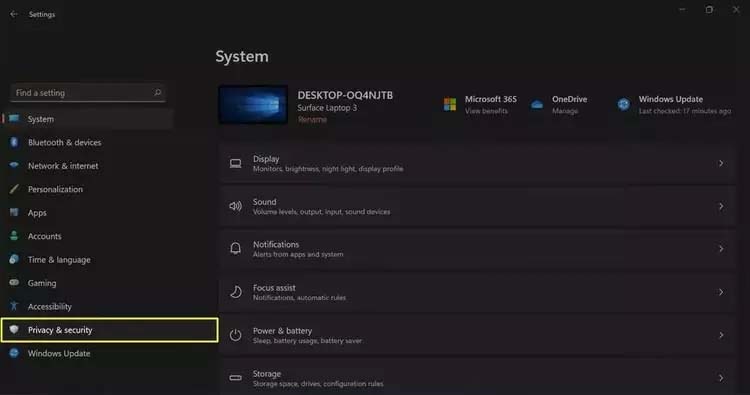Click the Surface Laptop 3 model text
This screenshot has height=395, width=750.
327,108
